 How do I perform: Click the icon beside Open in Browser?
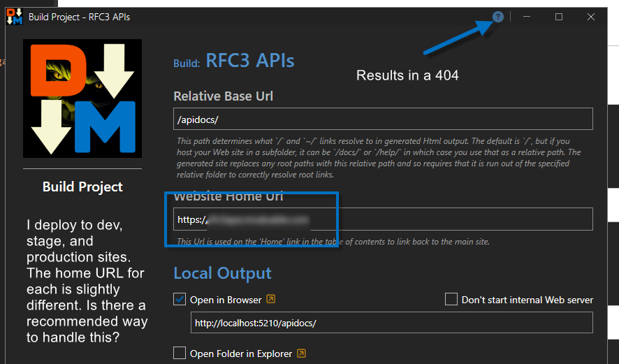click(271, 300)
